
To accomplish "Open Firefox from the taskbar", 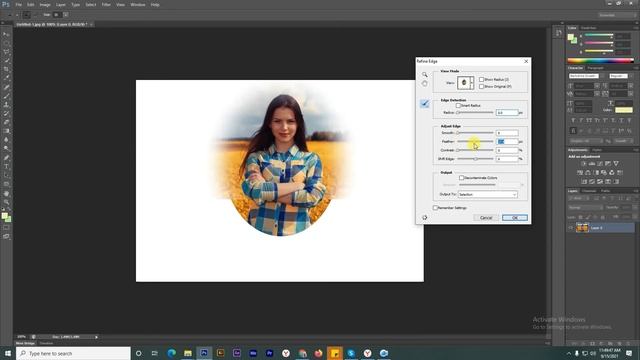I will coord(318,353).
